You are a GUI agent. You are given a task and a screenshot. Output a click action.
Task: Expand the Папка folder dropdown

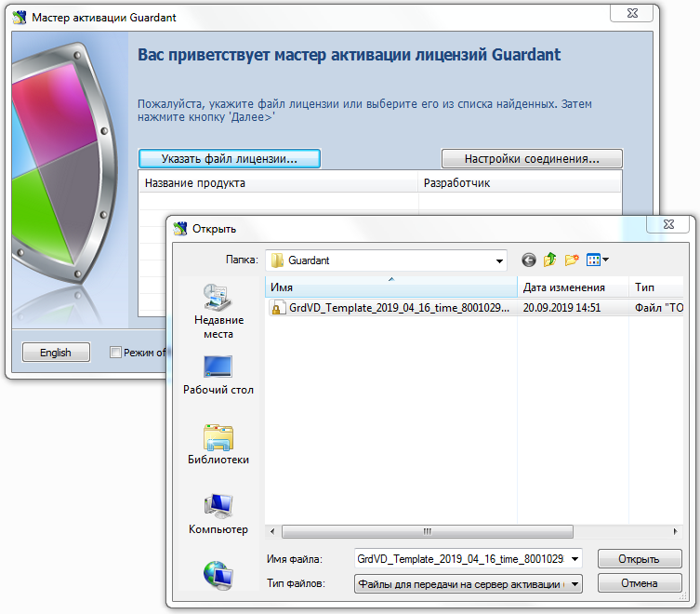tap(499, 260)
